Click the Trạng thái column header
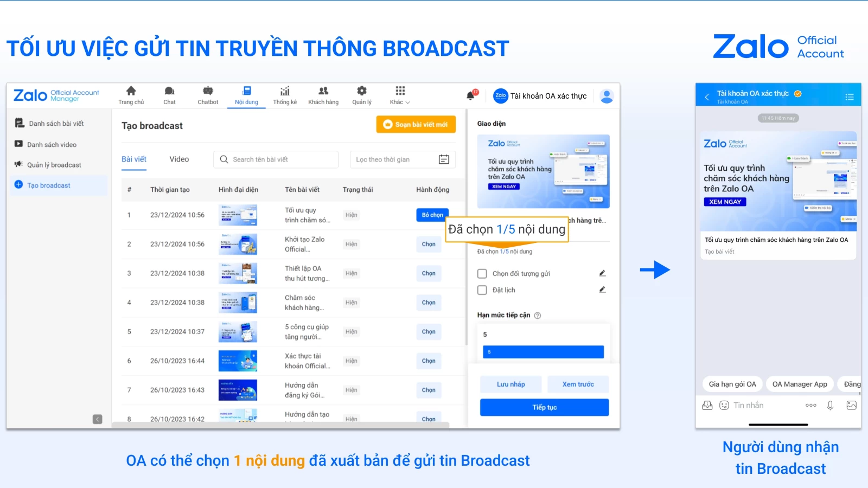The width and height of the screenshot is (868, 488). pos(358,190)
